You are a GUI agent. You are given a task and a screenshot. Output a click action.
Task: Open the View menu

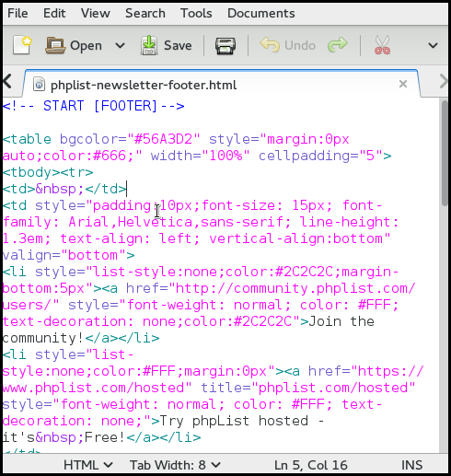pyautogui.click(x=96, y=13)
